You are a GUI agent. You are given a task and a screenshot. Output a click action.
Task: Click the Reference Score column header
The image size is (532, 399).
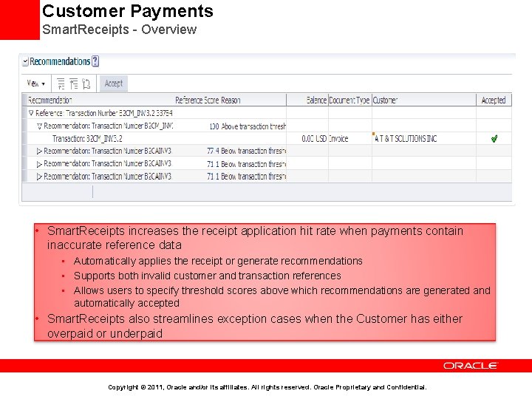197,100
